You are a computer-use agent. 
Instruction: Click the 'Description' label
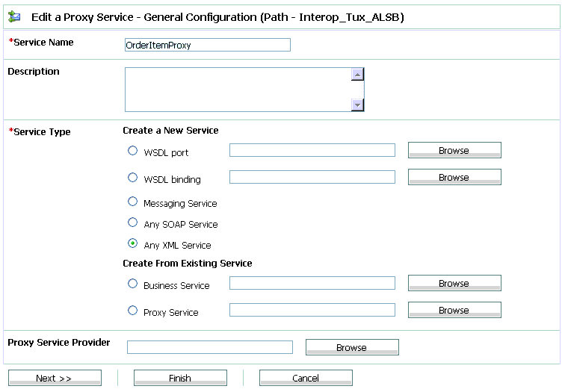coord(34,71)
